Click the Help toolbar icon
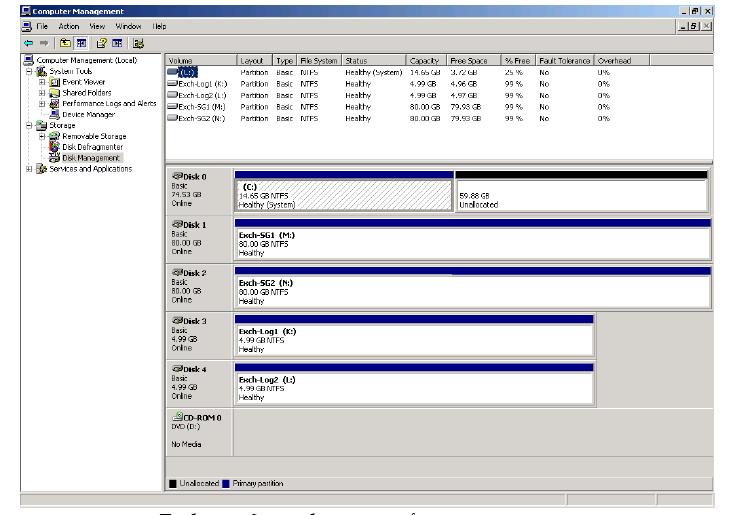 [102, 43]
